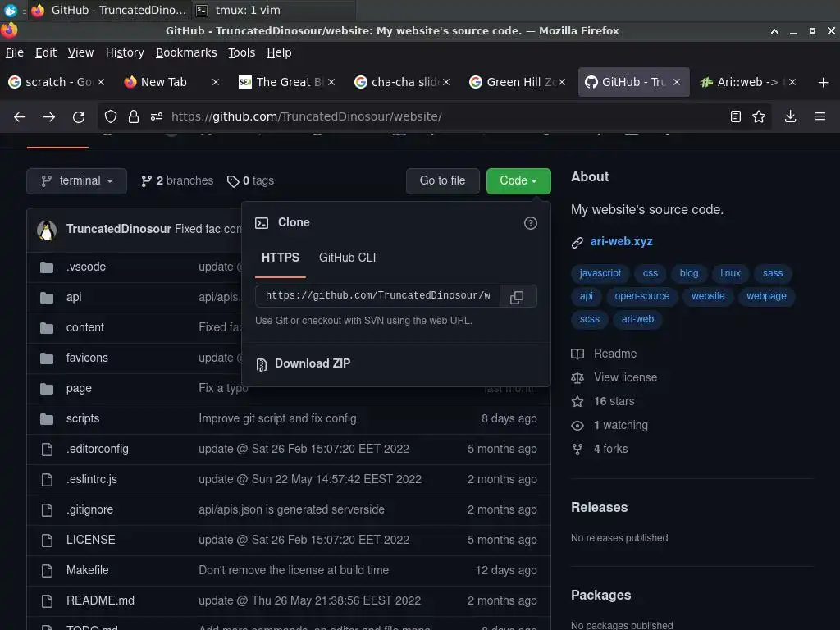
Task: Open the README.md file
Action: coord(100,601)
